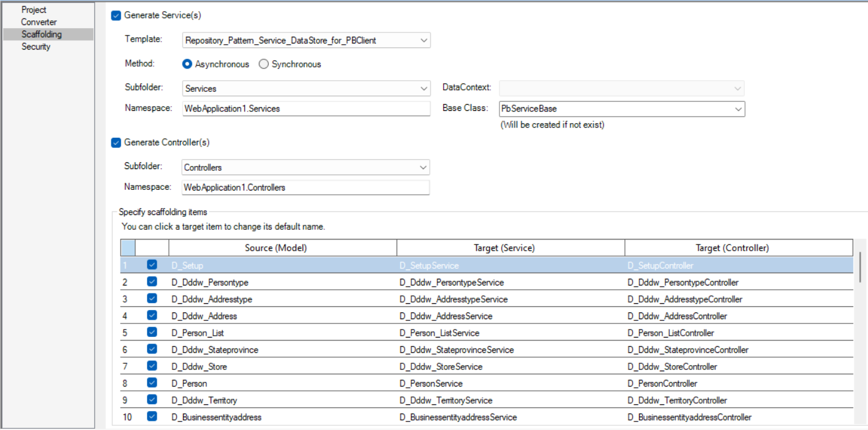The height and width of the screenshot is (430, 868).
Task: Click the Source (Model) column header
Action: pos(275,248)
